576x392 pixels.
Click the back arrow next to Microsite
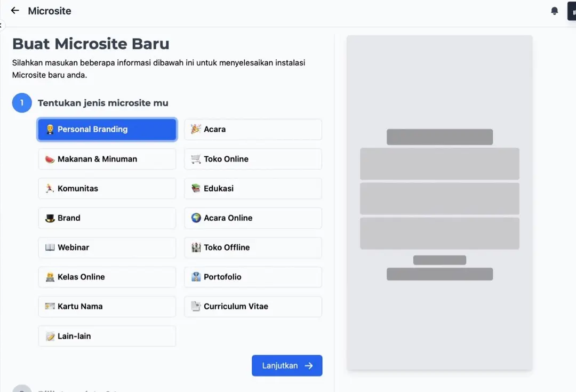pyautogui.click(x=14, y=10)
